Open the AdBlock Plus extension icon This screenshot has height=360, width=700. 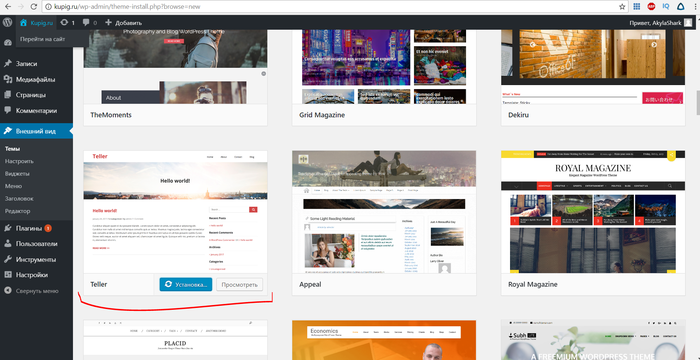pos(651,7)
